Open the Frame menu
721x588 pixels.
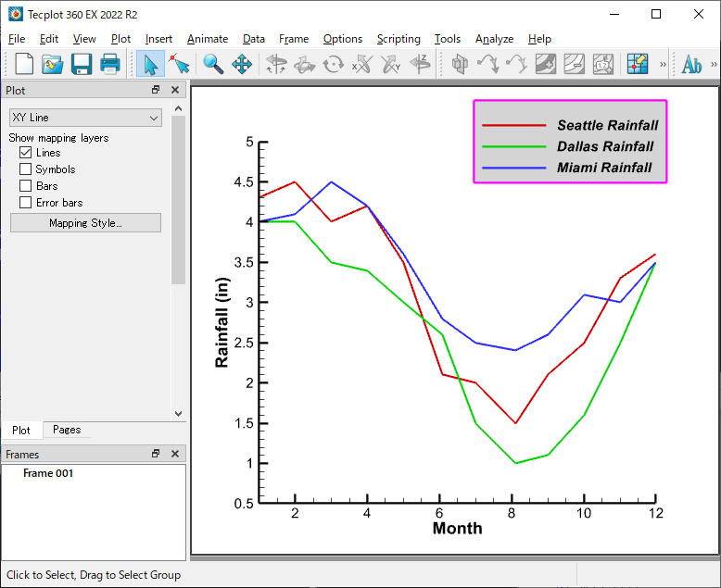pos(294,39)
